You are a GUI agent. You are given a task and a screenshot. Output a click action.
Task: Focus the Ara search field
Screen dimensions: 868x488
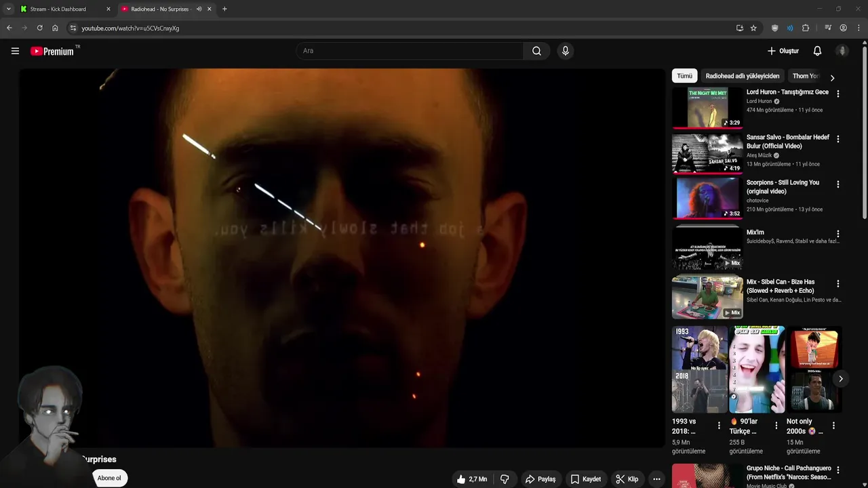tap(410, 51)
